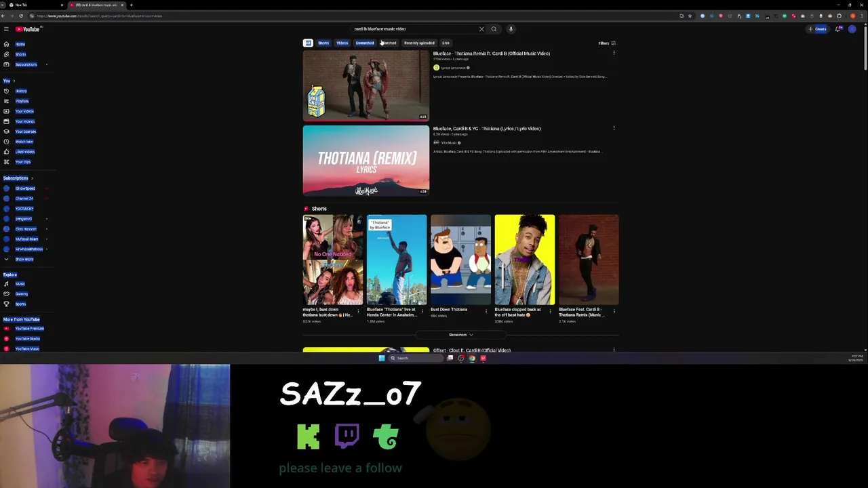Screen dimensions: 868x488
Task: Select the Unwatched filter chip
Action: [365, 43]
